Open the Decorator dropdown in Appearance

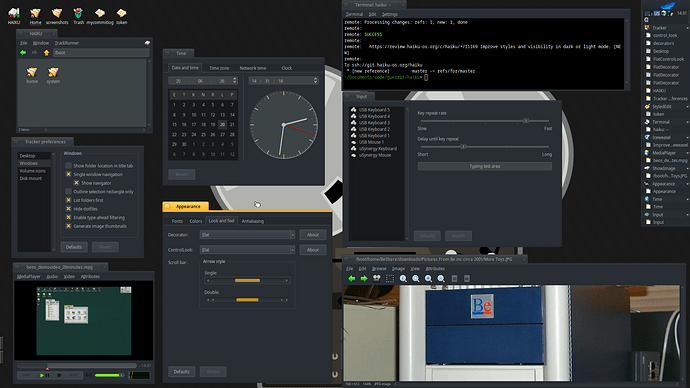pos(247,235)
